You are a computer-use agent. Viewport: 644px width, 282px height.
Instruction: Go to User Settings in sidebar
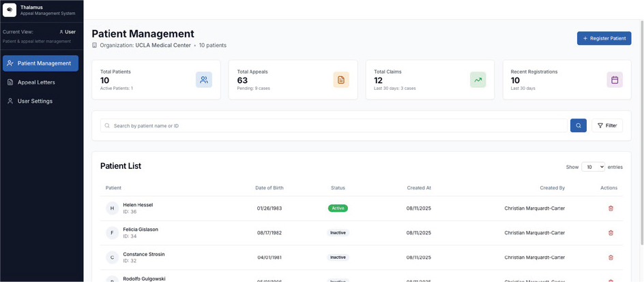35,101
